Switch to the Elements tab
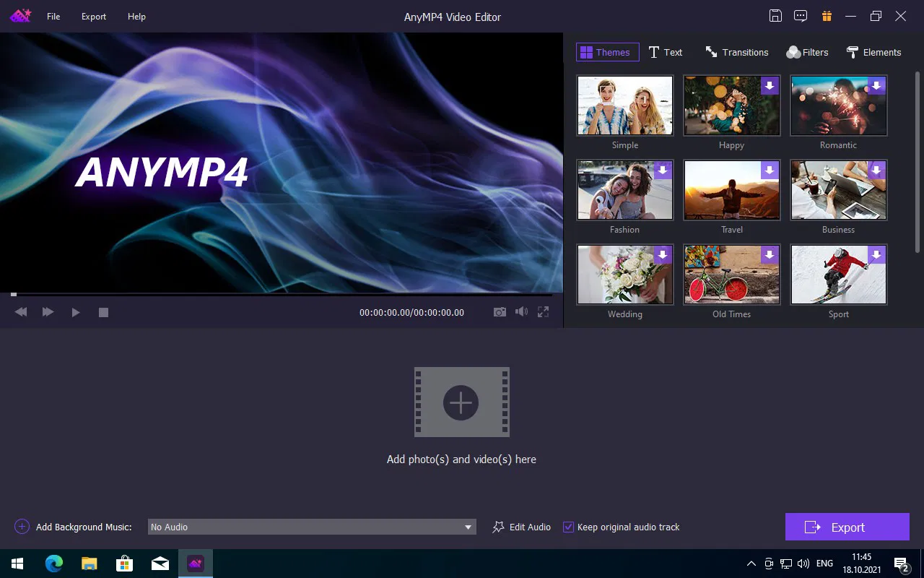924x578 pixels. tap(873, 52)
